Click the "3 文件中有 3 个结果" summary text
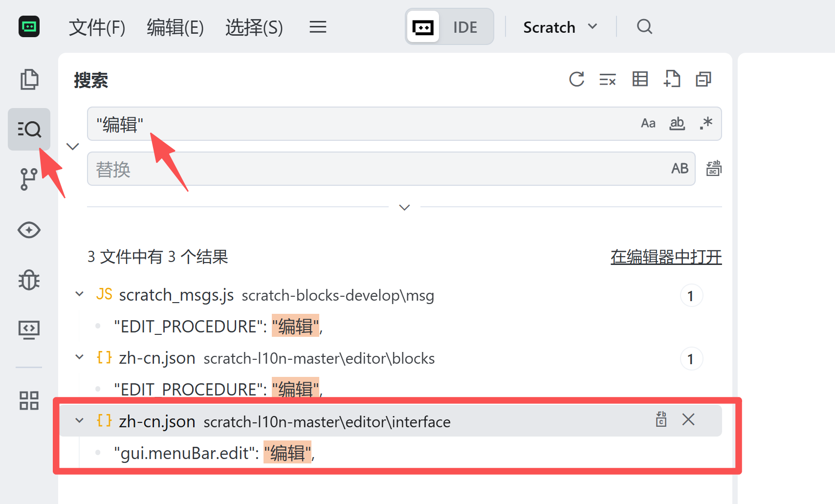835x504 pixels. (x=157, y=257)
